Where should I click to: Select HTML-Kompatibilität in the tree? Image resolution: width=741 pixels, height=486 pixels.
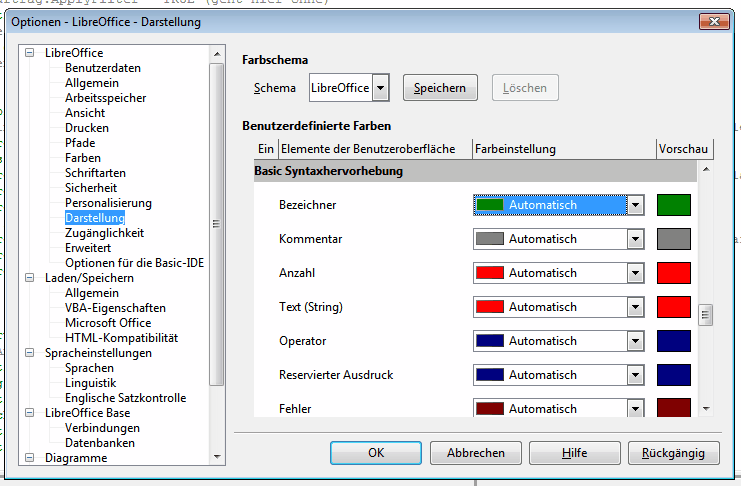121,338
